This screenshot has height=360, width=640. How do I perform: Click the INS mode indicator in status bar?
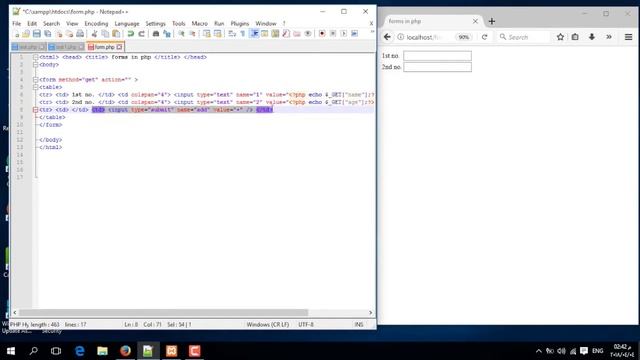pyautogui.click(x=359, y=324)
